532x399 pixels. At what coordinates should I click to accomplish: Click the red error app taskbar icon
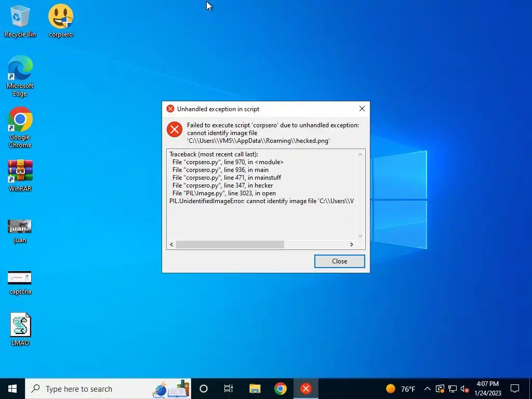pyautogui.click(x=305, y=389)
